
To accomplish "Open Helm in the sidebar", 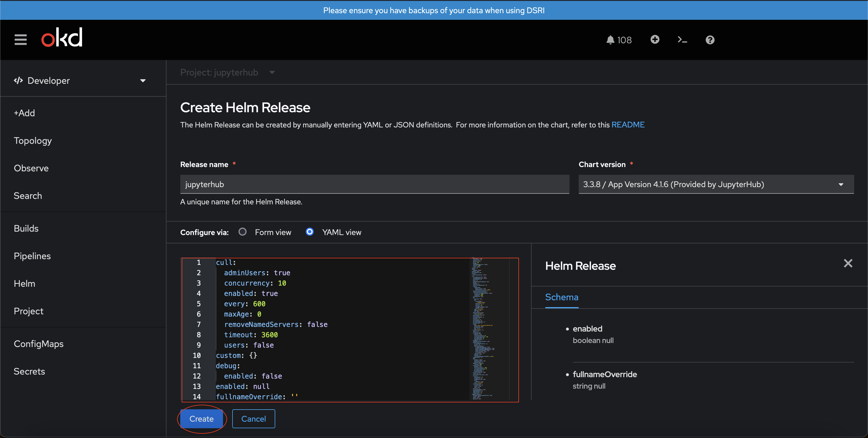I will click(x=24, y=284).
